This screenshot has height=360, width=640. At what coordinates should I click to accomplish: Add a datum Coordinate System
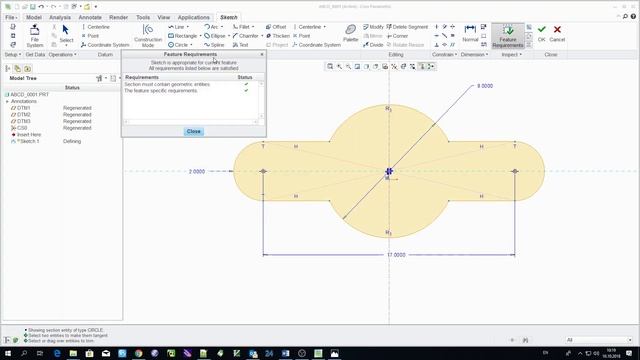point(105,45)
